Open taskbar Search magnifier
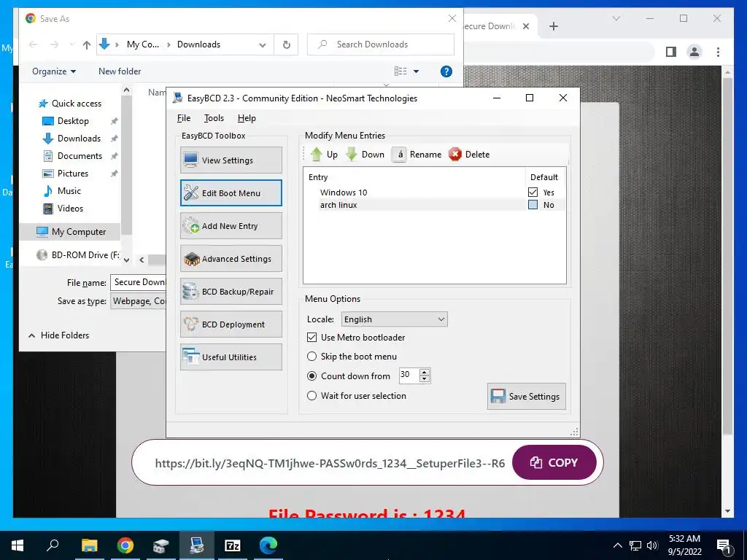The width and height of the screenshot is (747, 560). pos(53,545)
